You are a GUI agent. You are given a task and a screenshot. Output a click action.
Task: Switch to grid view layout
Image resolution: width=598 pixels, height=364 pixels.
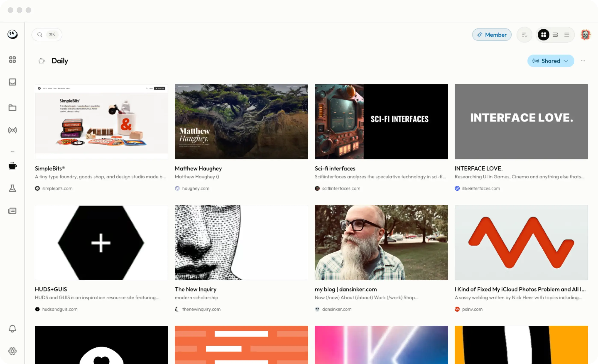point(543,35)
